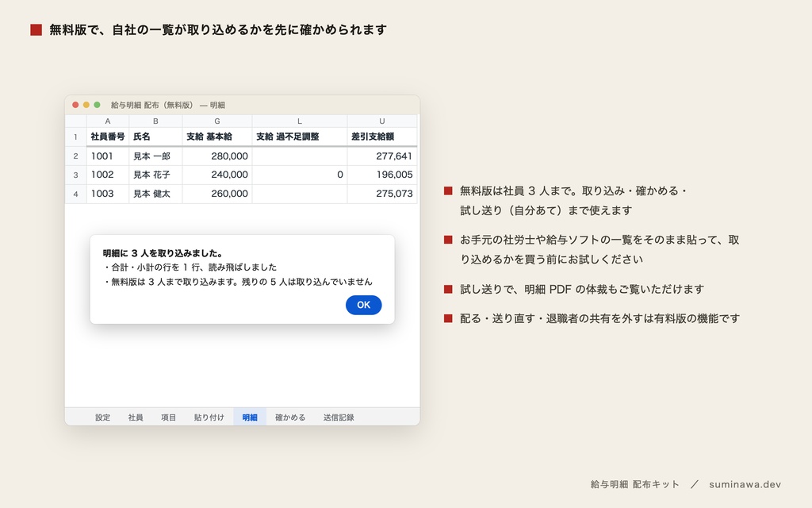The width and height of the screenshot is (812, 508).
Task: Click the green zoom window button
Action: 97,105
